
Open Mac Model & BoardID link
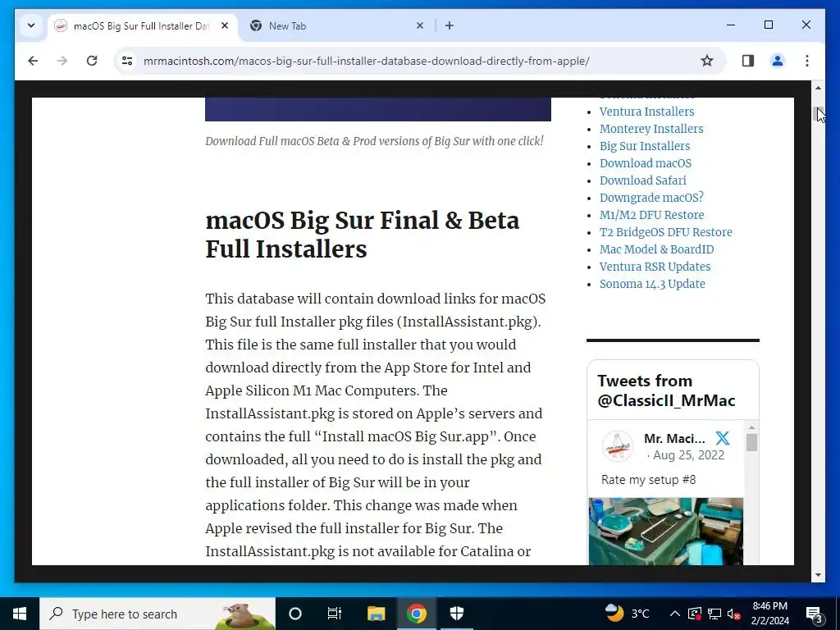657,249
